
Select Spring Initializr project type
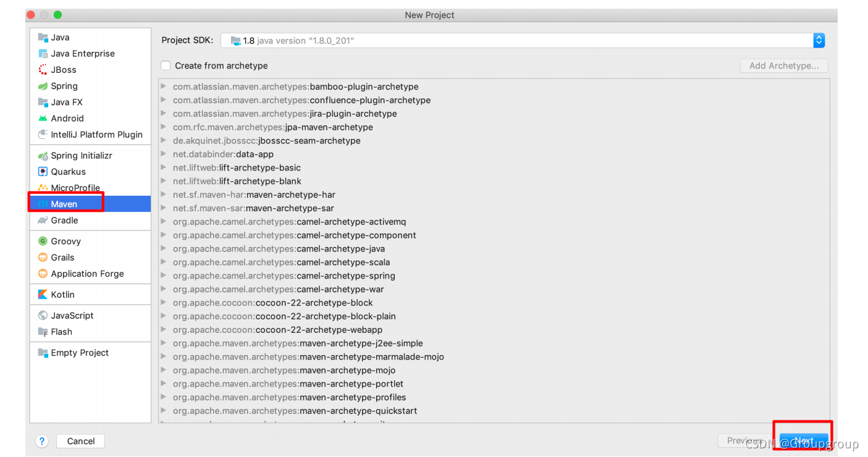[90, 156]
